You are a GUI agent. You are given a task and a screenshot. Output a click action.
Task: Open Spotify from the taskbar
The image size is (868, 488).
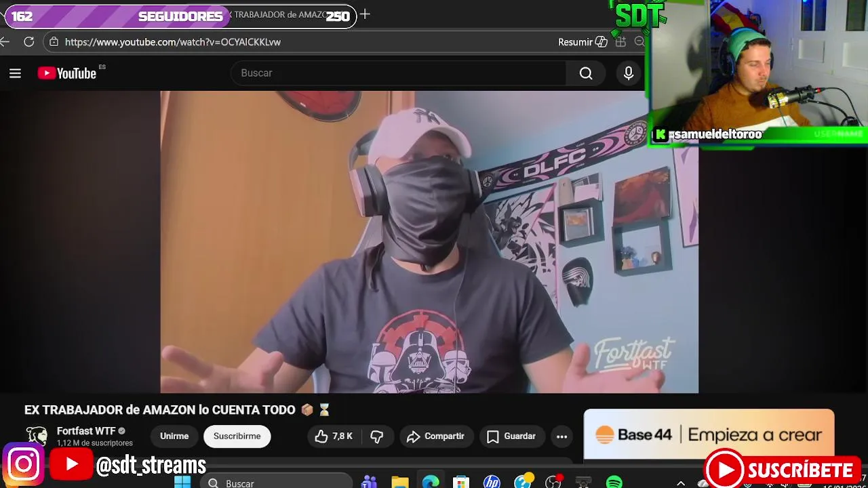(x=614, y=482)
